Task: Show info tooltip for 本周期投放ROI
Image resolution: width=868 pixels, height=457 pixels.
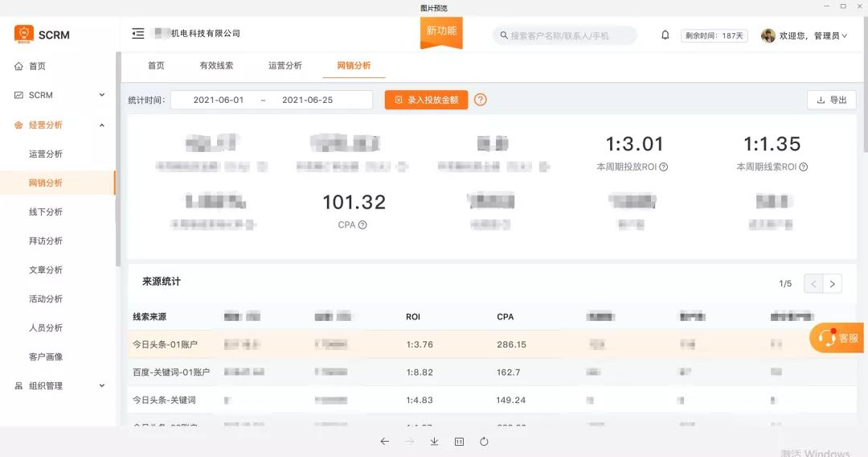Action: click(x=663, y=167)
